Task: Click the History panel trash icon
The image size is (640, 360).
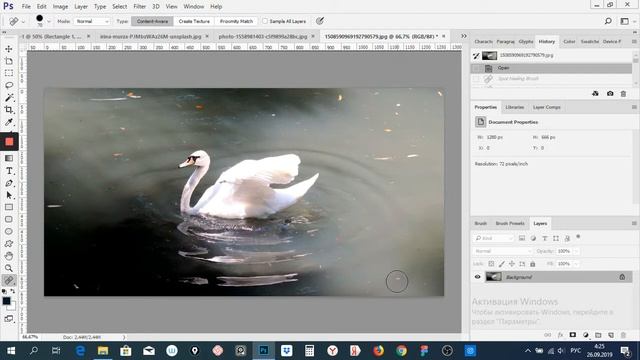Action: point(623,93)
